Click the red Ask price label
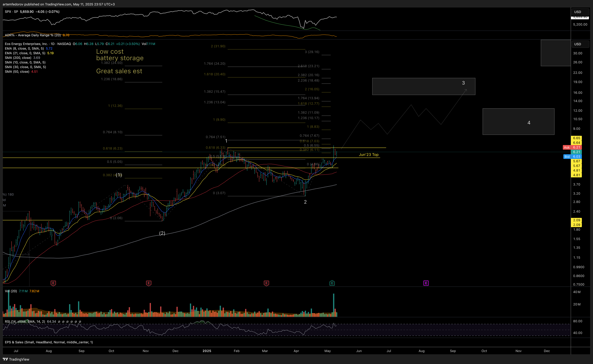The image size is (593, 364). (x=572, y=147)
